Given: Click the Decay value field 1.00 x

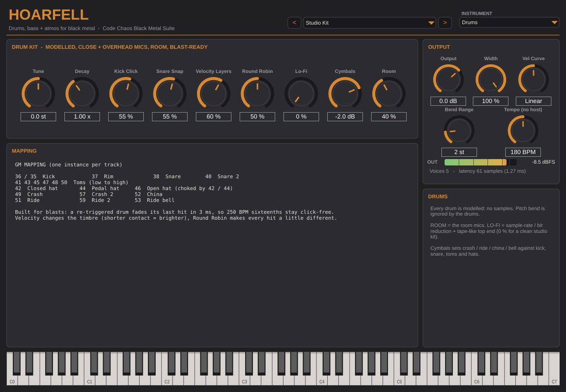Looking at the screenshot, I should (x=82, y=116).
